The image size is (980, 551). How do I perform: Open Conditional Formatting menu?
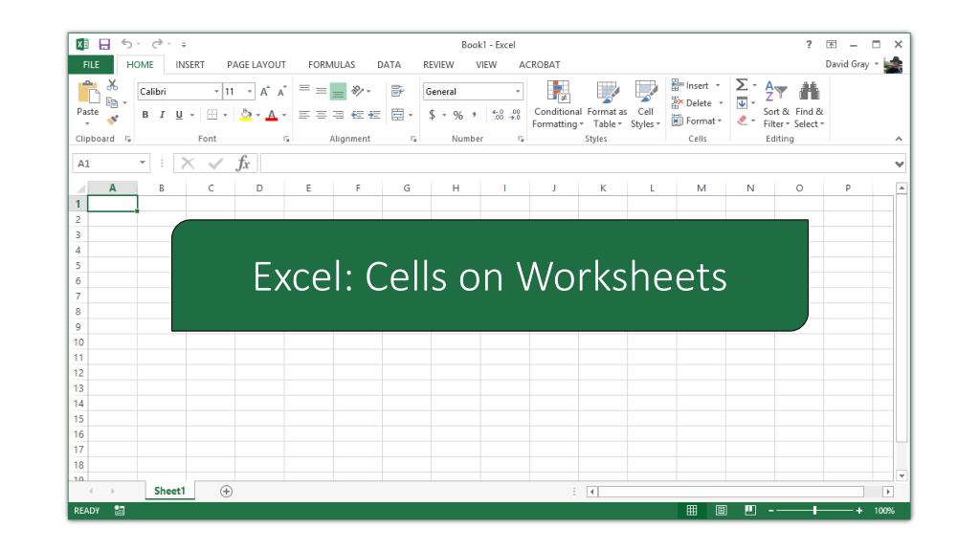click(x=558, y=104)
